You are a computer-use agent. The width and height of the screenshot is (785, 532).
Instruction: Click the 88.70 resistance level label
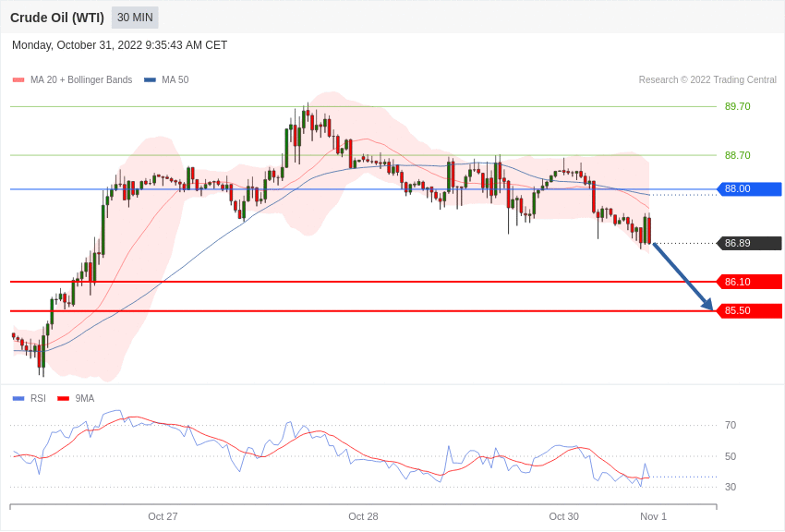(x=737, y=156)
